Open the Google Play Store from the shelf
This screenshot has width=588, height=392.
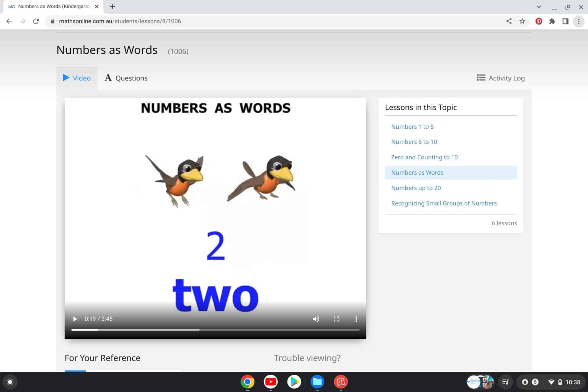click(294, 382)
